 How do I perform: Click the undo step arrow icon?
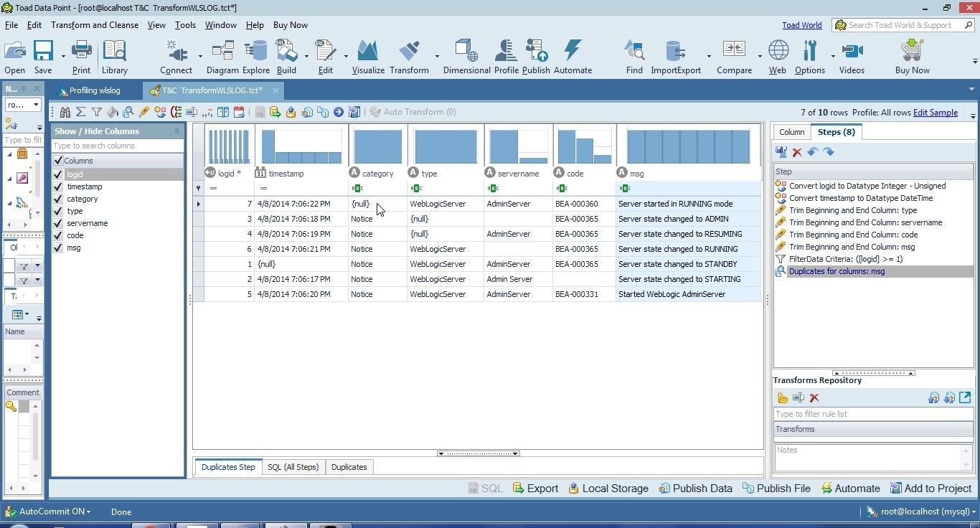[x=813, y=152]
